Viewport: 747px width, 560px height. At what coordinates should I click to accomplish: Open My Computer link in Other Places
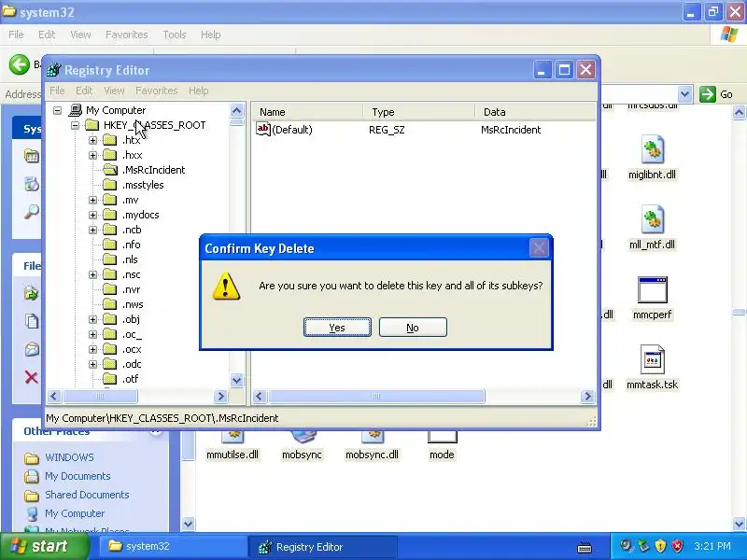tap(75, 513)
